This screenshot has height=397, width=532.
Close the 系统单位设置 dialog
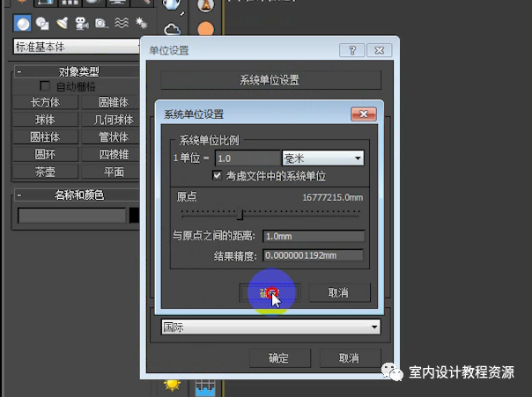tap(364, 114)
